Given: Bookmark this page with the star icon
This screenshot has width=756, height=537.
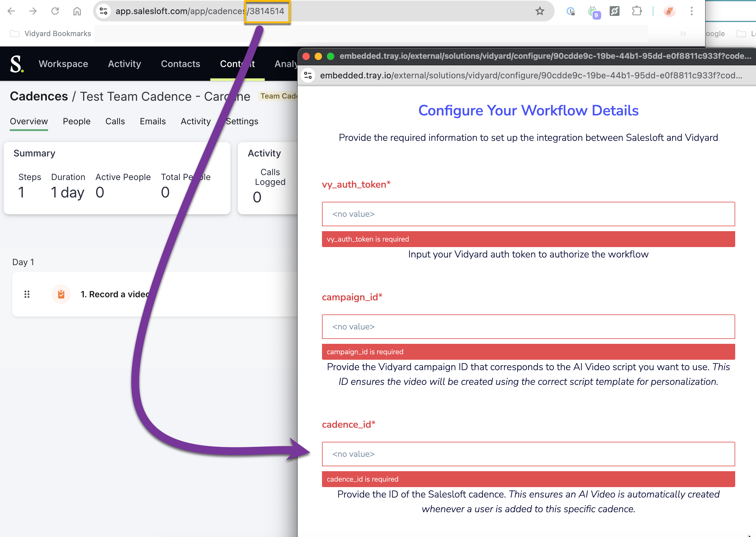Looking at the screenshot, I should [x=540, y=11].
